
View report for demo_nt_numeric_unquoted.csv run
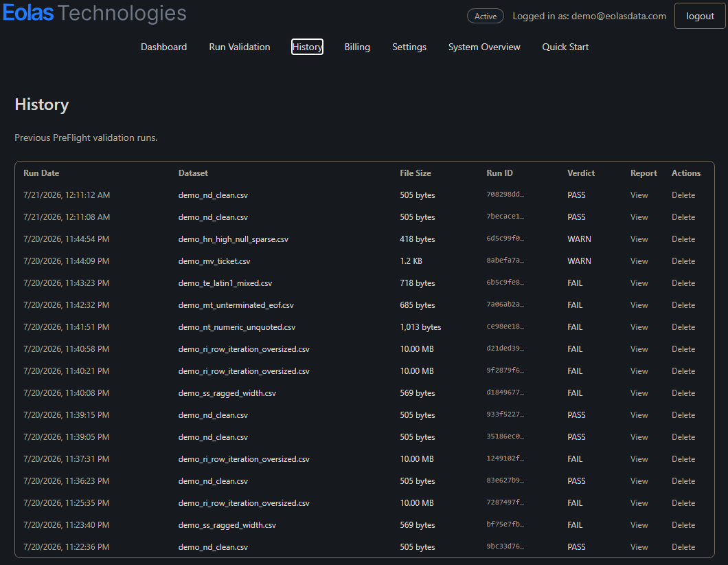639,327
